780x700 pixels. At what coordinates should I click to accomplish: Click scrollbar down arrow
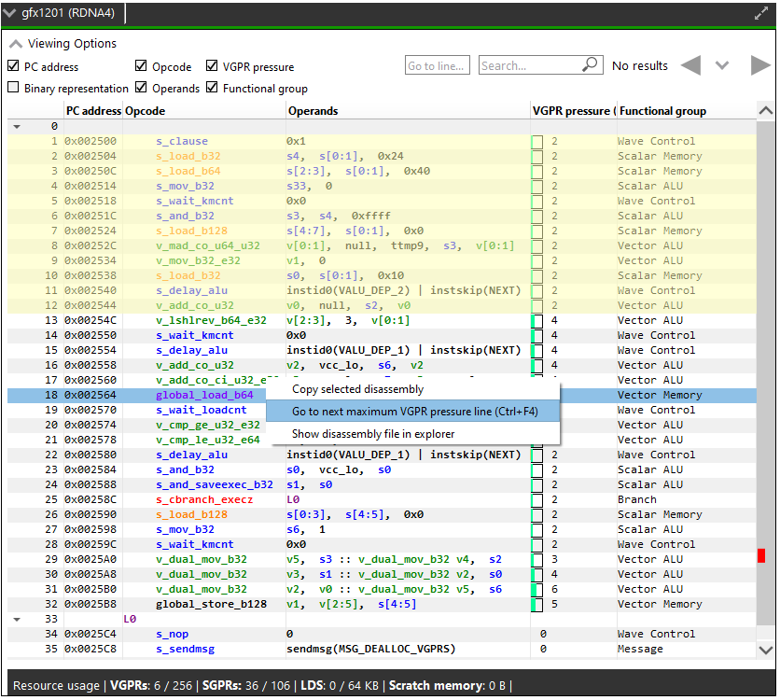pos(765,650)
